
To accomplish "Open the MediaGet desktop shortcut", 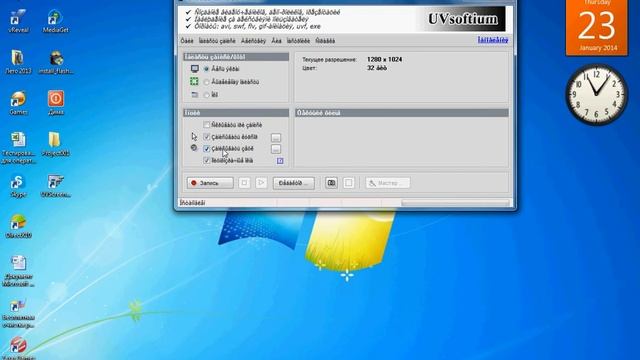I will coord(56,21).
